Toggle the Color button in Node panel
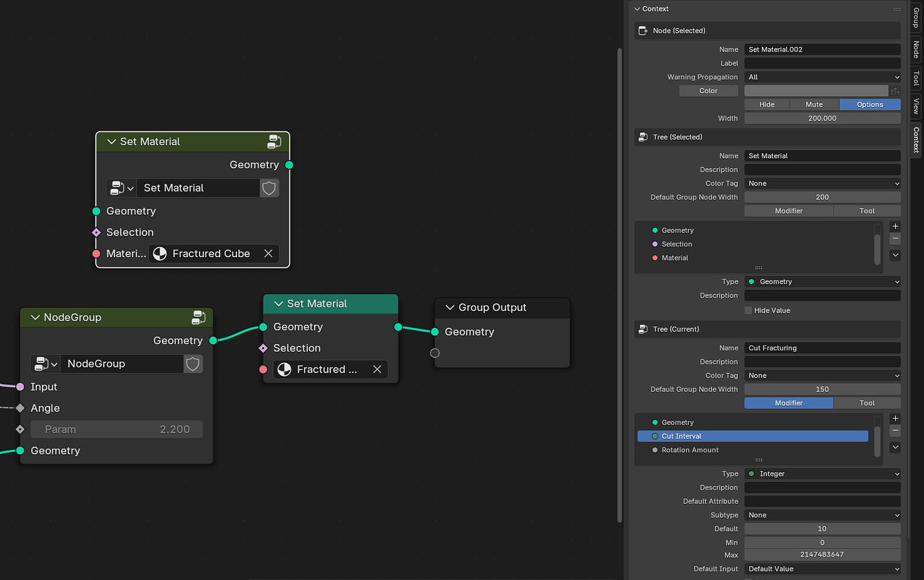This screenshot has height=580, width=924. coord(708,90)
